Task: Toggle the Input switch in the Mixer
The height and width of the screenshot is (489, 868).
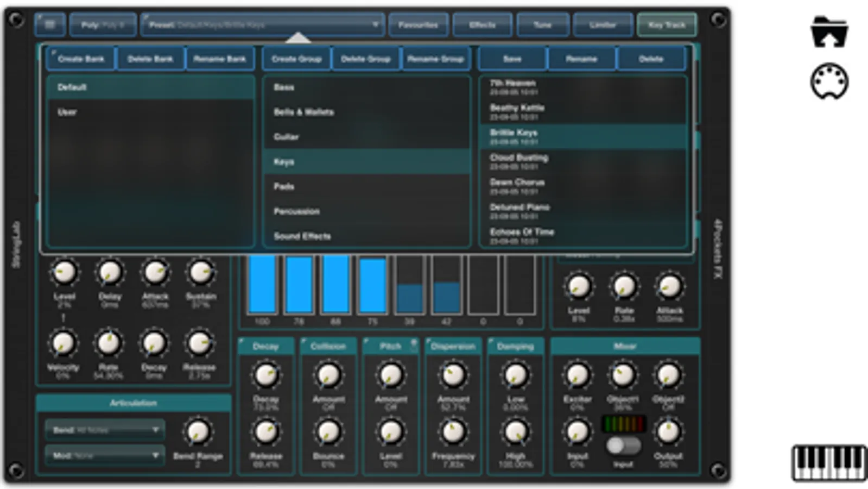Action: tap(623, 446)
